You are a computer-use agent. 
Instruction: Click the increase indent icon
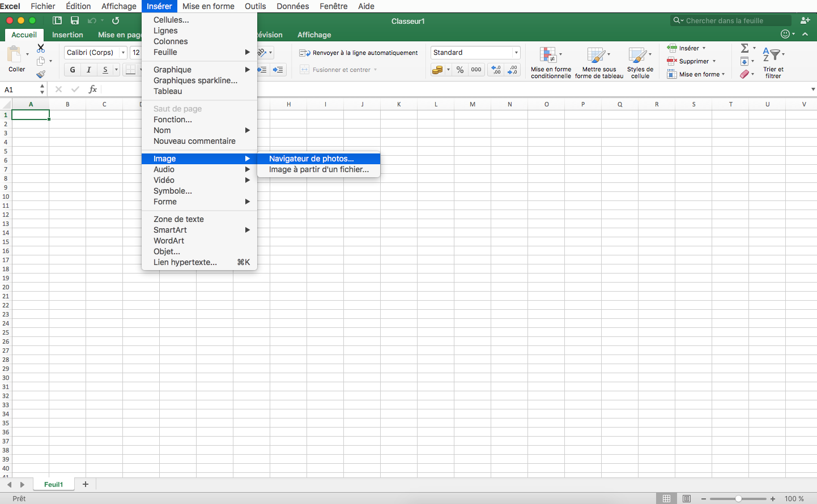point(278,70)
